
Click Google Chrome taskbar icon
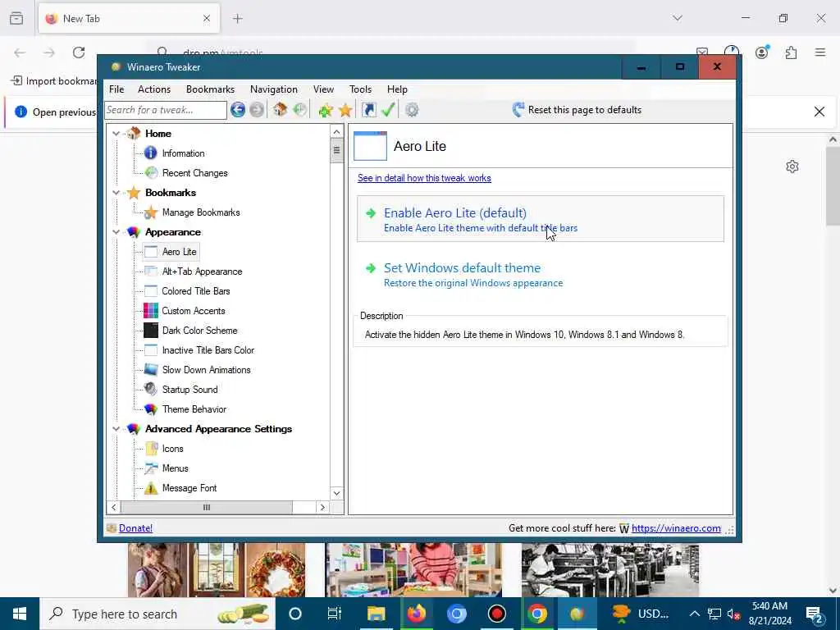pyautogui.click(x=536, y=614)
